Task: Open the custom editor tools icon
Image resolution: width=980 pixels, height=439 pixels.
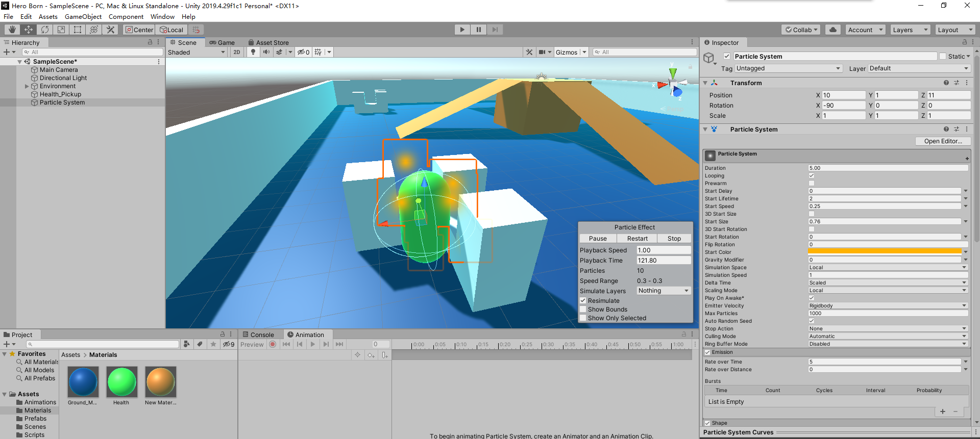Action: coord(110,30)
